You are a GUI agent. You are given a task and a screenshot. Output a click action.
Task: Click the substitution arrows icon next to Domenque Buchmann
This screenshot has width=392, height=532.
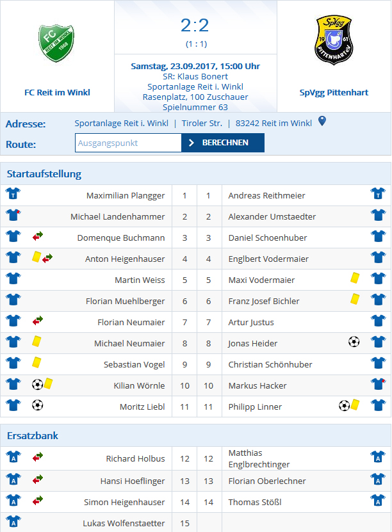pyautogui.click(x=38, y=236)
